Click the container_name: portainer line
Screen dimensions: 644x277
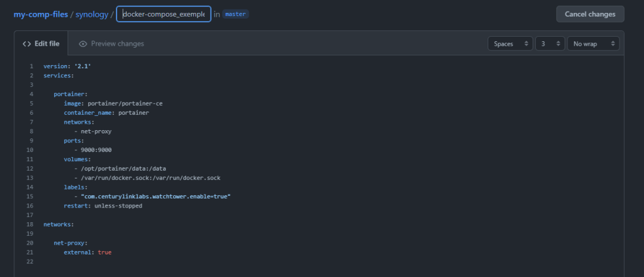[x=106, y=113]
